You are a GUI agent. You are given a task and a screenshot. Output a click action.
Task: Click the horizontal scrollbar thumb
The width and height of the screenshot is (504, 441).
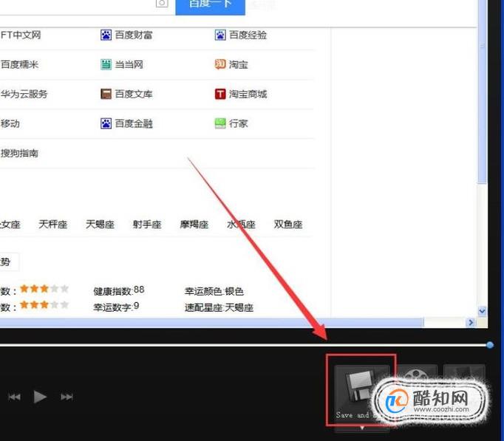click(x=211, y=322)
